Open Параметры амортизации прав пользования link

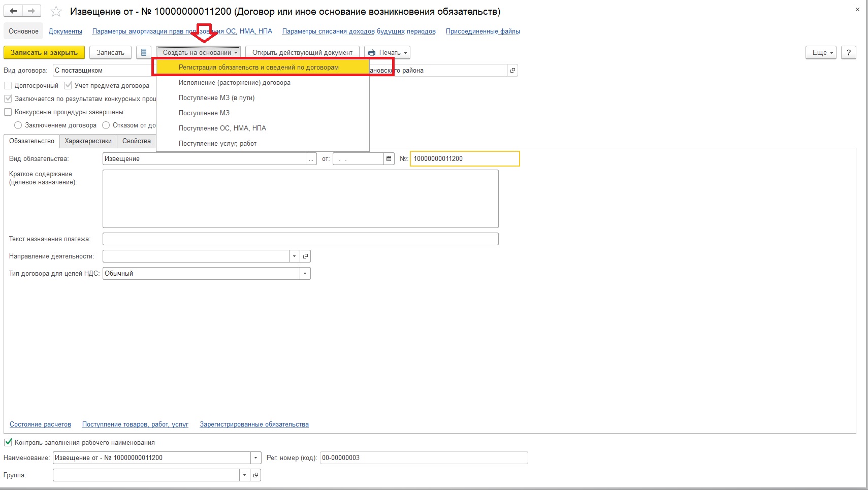pos(182,31)
